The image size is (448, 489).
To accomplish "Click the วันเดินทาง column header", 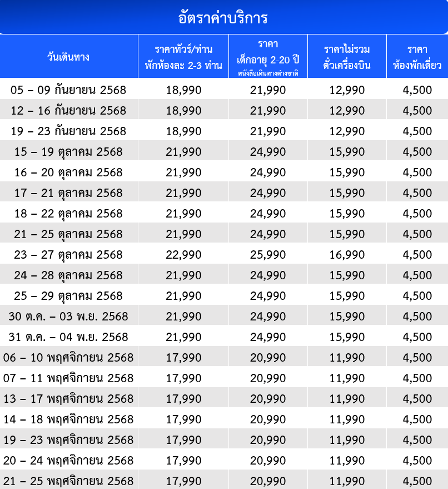I will point(68,57).
